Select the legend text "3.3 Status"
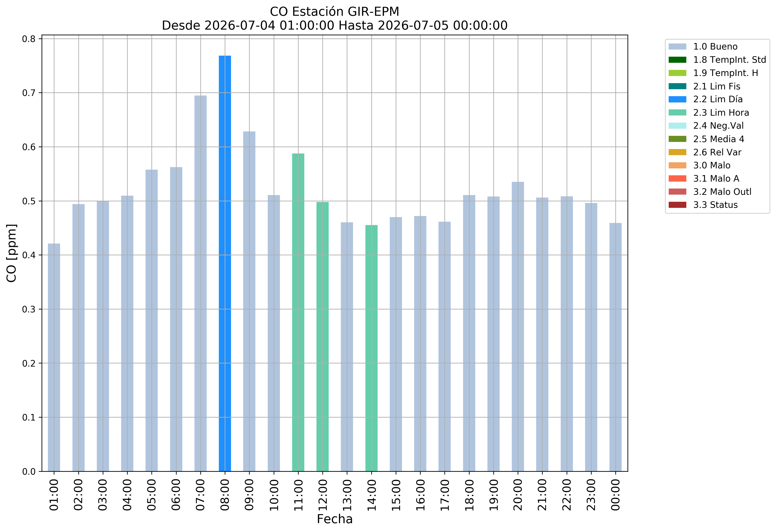 (x=715, y=205)
